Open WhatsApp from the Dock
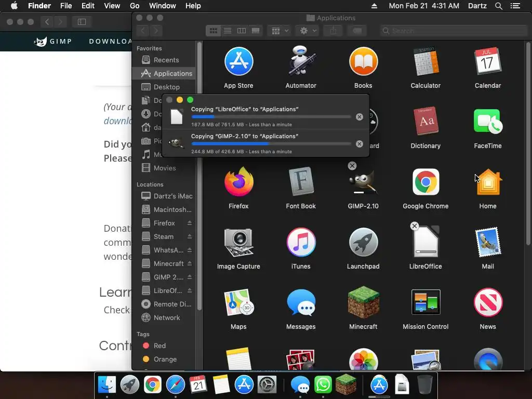The height and width of the screenshot is (399, 532). click(x=323, y=385)
